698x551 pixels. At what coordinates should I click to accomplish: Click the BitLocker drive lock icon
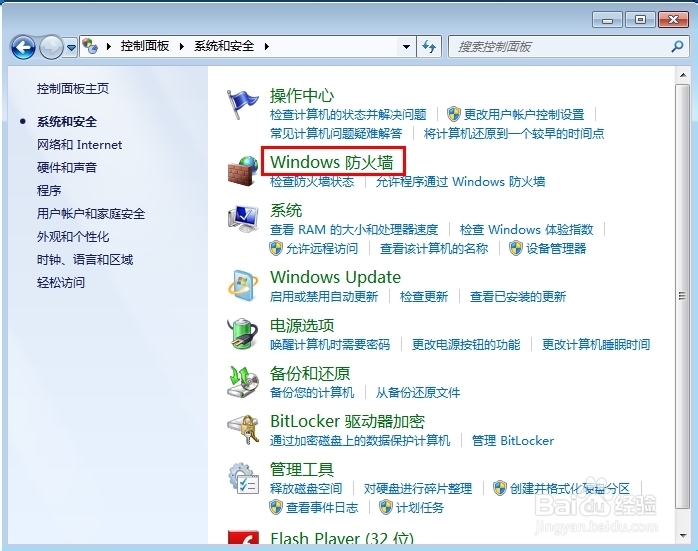[243, 429]
